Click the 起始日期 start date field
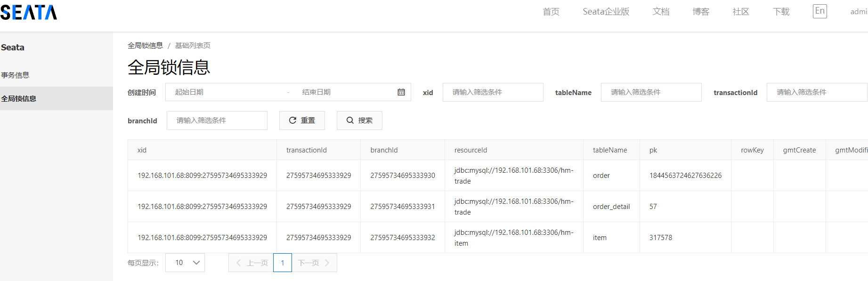Screen dimensions: 868x281 [227, 92]
